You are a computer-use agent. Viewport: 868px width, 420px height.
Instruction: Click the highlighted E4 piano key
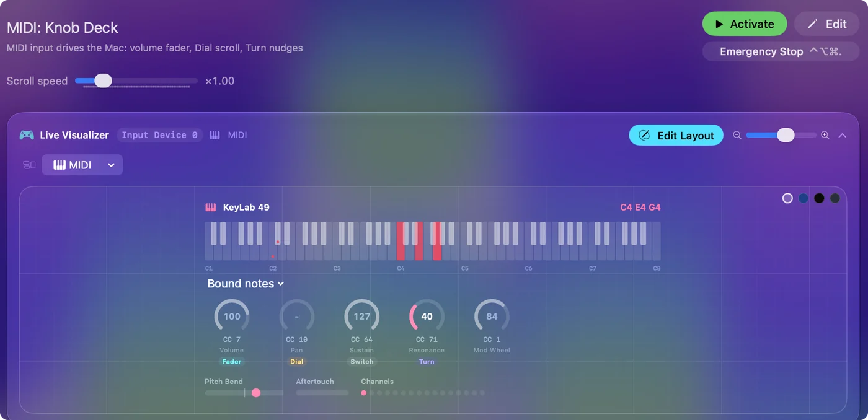[419, 251]
